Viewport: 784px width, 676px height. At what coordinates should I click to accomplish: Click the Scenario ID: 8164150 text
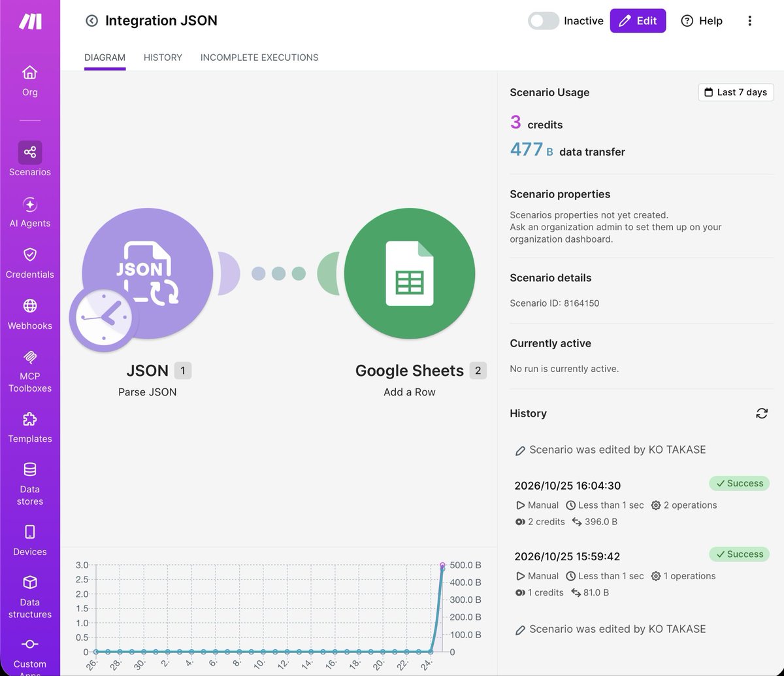pyautogui.click(x=554, y=303)
